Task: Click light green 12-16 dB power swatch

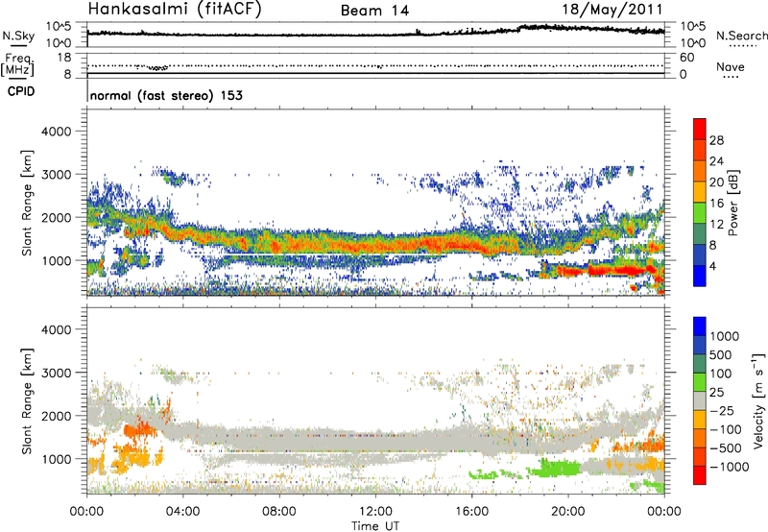Action: point(700,212)
